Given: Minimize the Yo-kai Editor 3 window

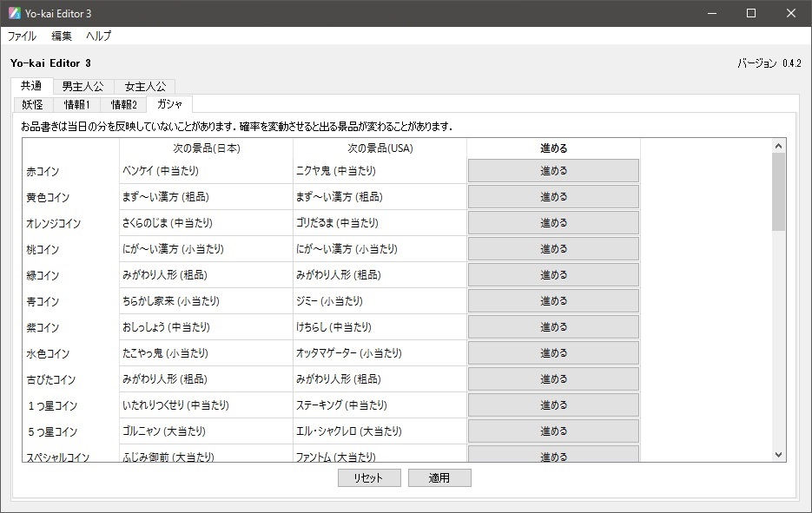Looking at the screenshot, I should coord(712,14).
